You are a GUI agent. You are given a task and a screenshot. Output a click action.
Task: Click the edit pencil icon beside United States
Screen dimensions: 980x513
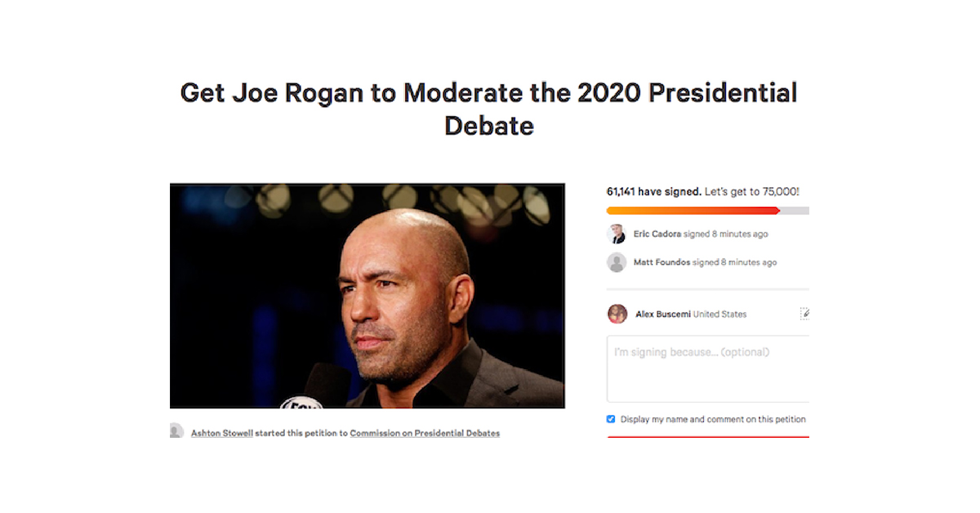804,314
